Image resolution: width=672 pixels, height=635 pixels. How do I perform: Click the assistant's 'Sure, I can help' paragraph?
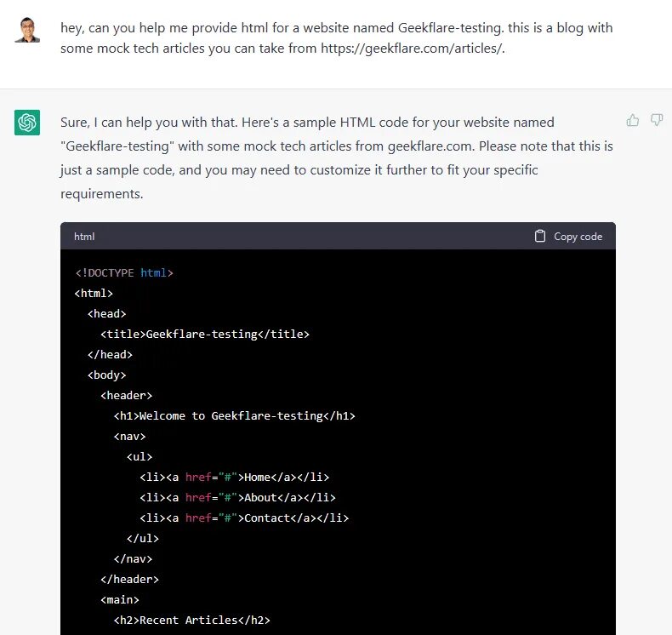[x=337, y=157]
